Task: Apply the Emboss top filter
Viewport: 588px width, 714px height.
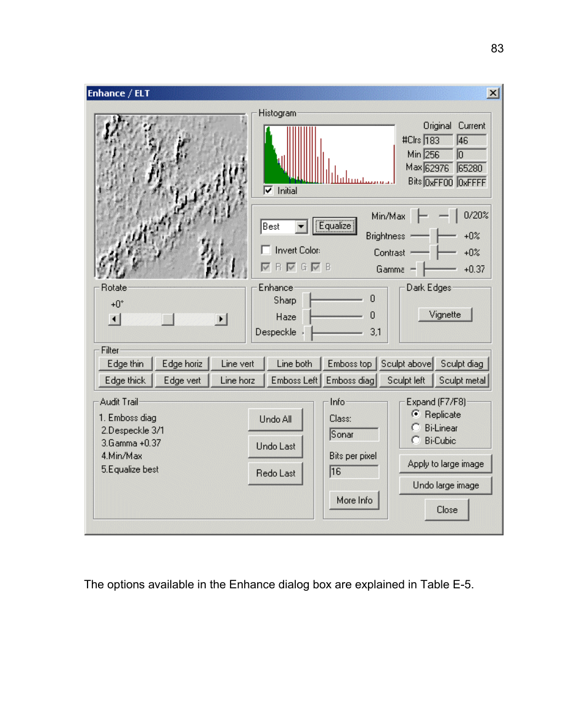Action: (x=350, y=364)
